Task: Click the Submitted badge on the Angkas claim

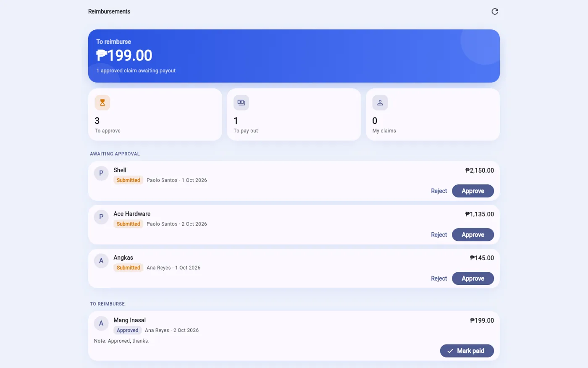Action: point(129,268)
